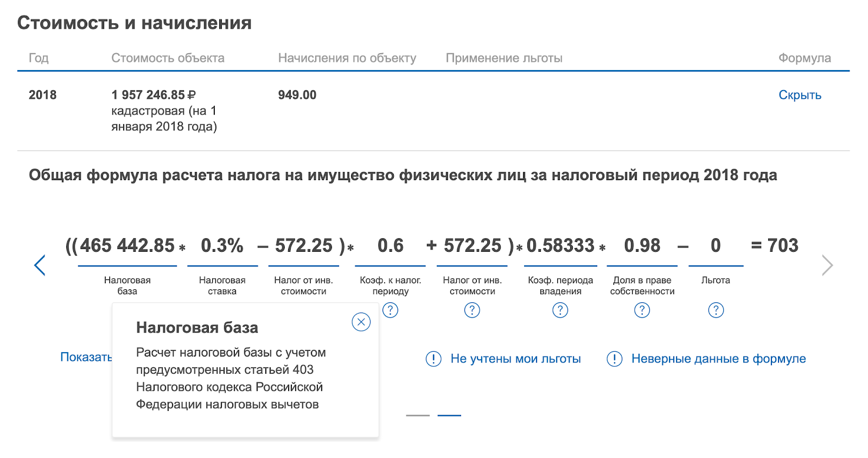868x458 pixels.
Task: Click the Общая формула расчета налога heading
Action: click(403, 175)
